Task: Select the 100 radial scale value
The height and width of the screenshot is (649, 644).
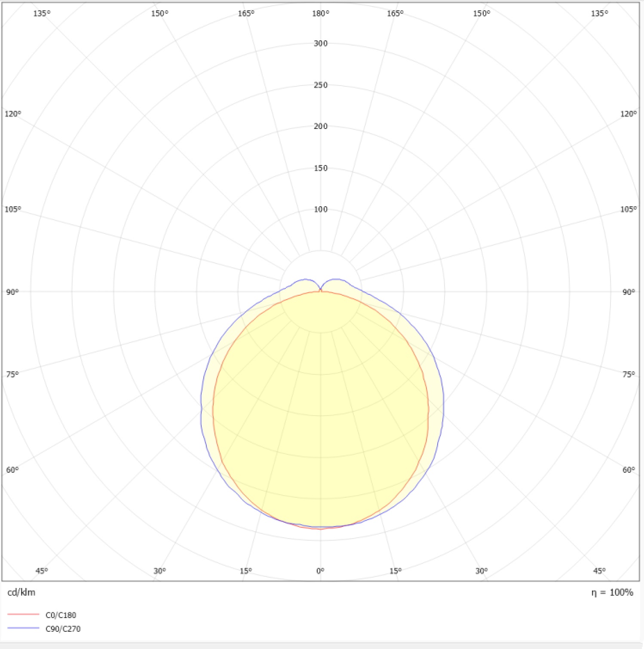Action: (x=321, y=209)
